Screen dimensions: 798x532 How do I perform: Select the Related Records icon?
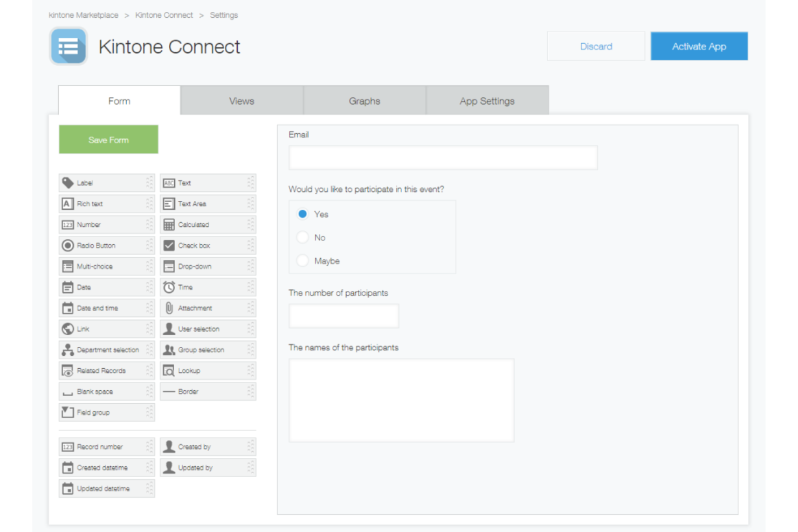pyautogui.click(x=67, y=371)
